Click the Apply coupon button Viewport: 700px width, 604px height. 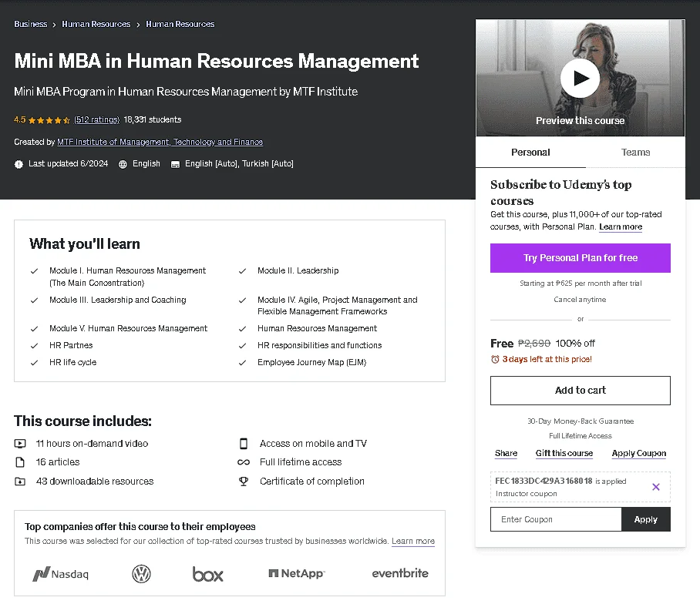tap(646, 519)
